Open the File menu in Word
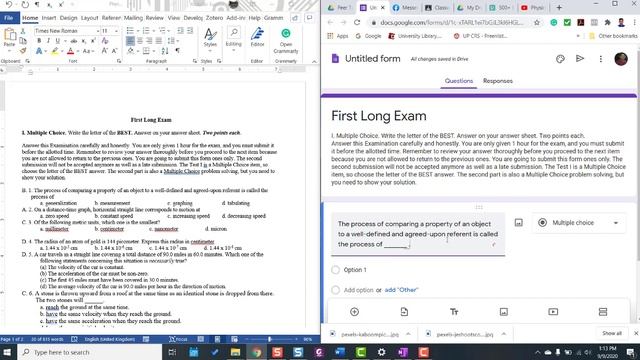The height and width of the screenshot is (360, 640). [9, 18]
